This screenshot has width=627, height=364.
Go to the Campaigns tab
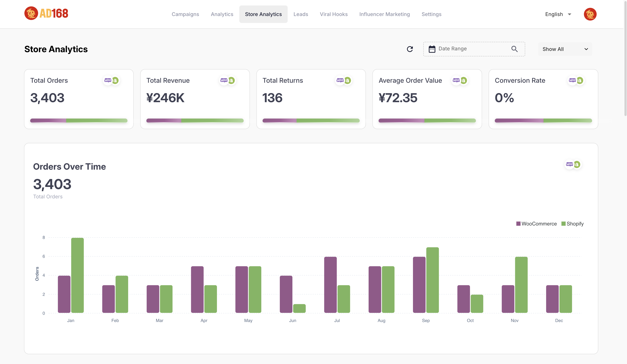tap(185, 14)
